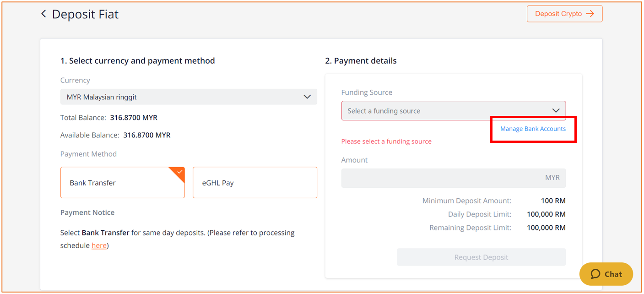The image size is (644, 294).
Task: Open the Deposit Crypto page
Action: [x=564, y=14]
